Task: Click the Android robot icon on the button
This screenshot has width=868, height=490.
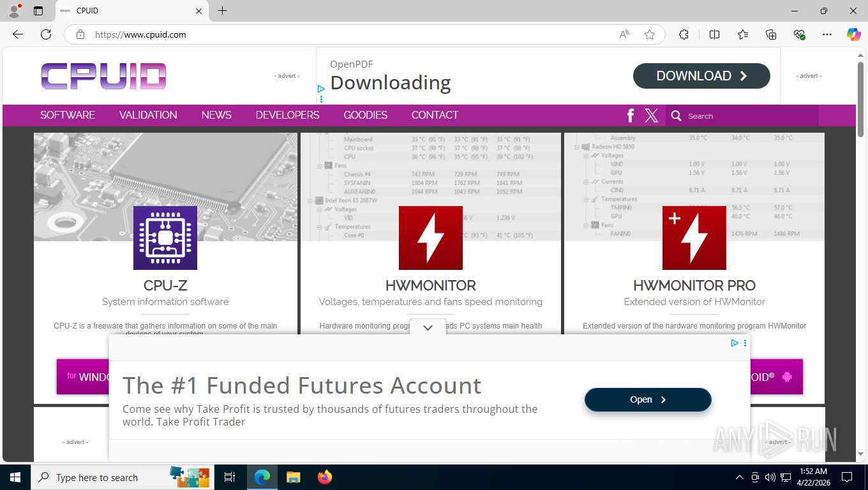Action: click(x=787, y=377)
